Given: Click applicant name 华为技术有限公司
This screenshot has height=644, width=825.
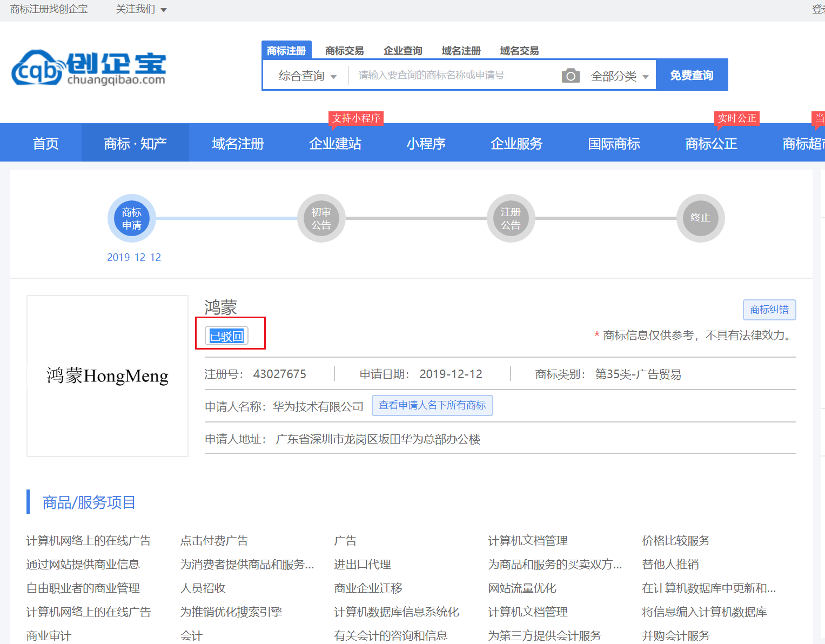Looking at the screenshot, I should point(318,406).
